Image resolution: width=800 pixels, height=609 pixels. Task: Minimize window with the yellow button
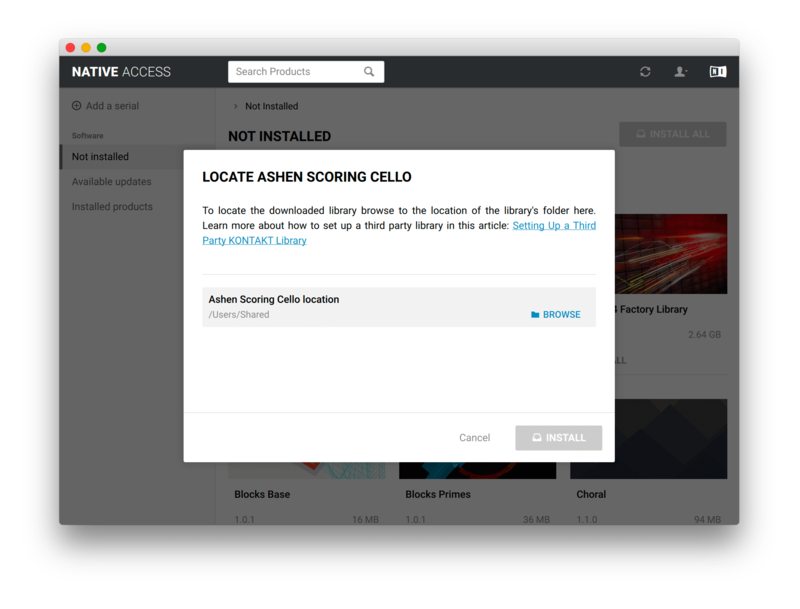(x=86, y=47)
